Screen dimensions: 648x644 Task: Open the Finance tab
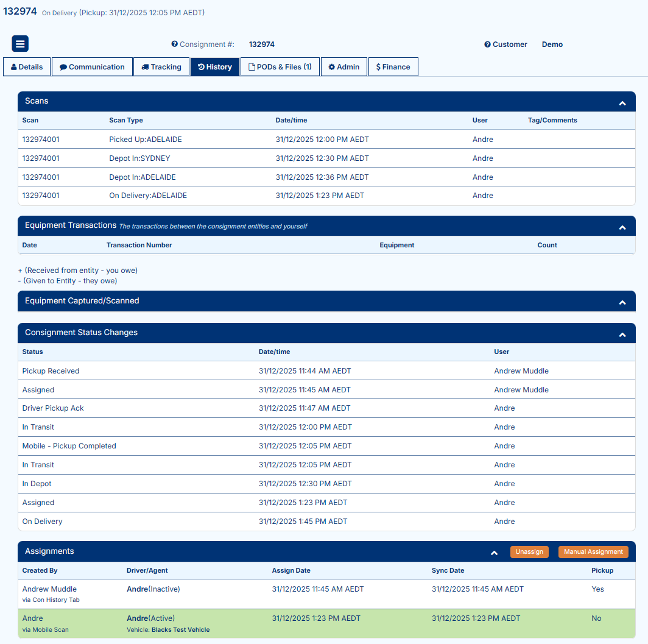(393, 67)
